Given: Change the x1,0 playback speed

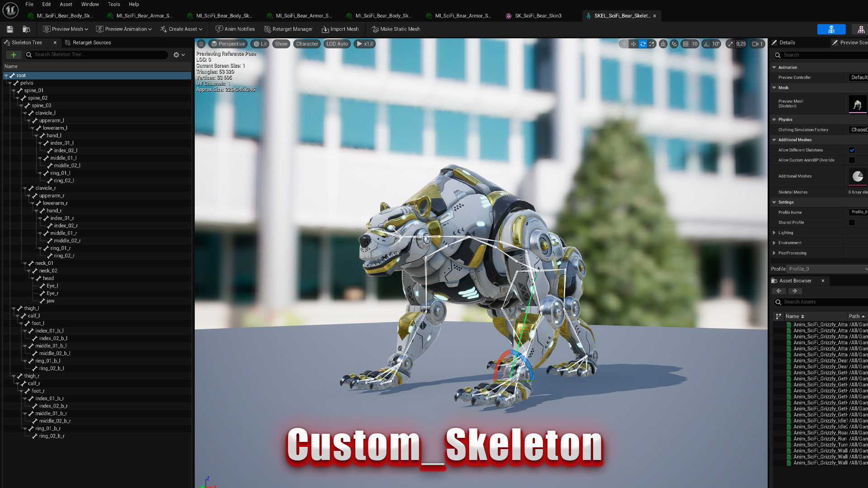Looking at the screenshot, I should [x=364, y=44].
